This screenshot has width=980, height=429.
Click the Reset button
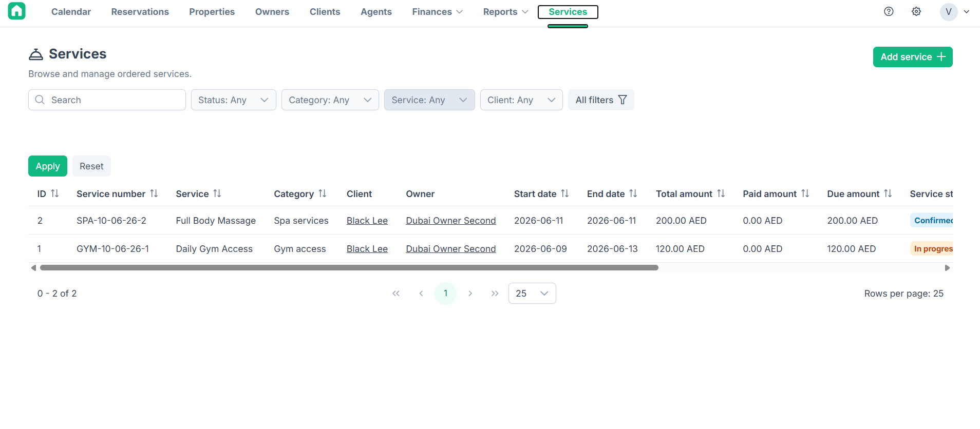pyautogui.click(x=91, y=166)
